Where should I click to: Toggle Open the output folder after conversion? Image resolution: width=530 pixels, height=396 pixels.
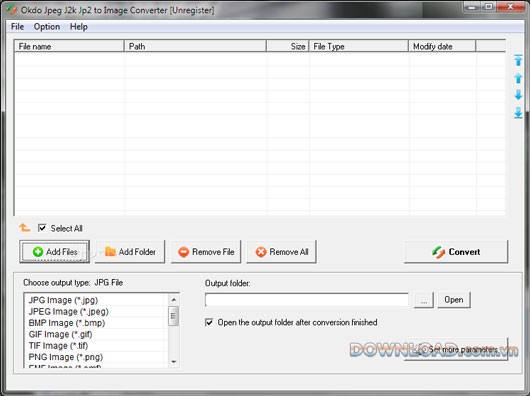pos(209,322)
